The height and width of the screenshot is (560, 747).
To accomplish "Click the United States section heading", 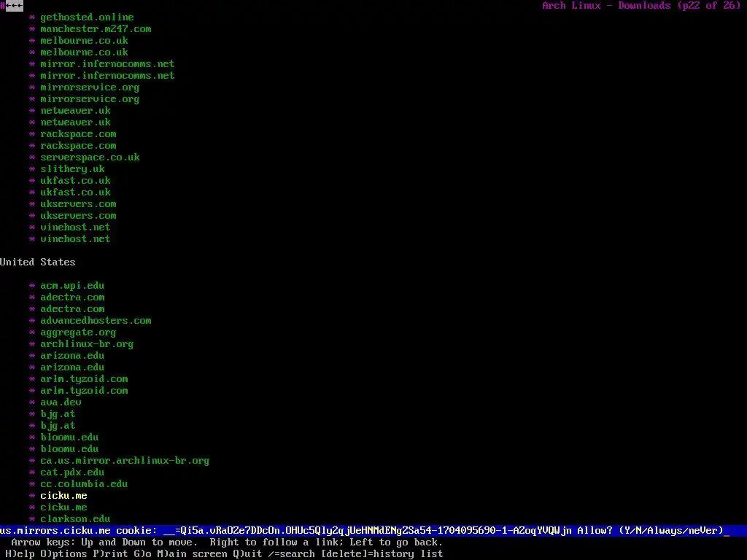I will click(x=38, y=262).
